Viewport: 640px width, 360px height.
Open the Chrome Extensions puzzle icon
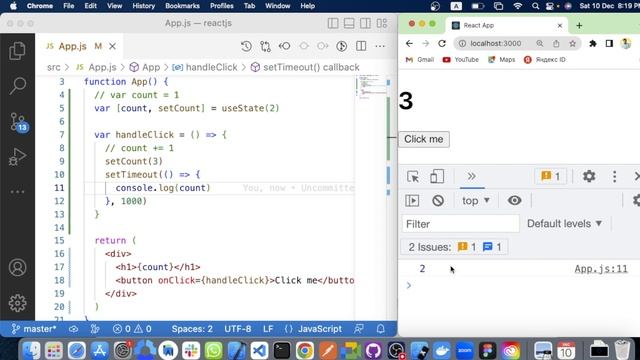(x=593, y=43)
